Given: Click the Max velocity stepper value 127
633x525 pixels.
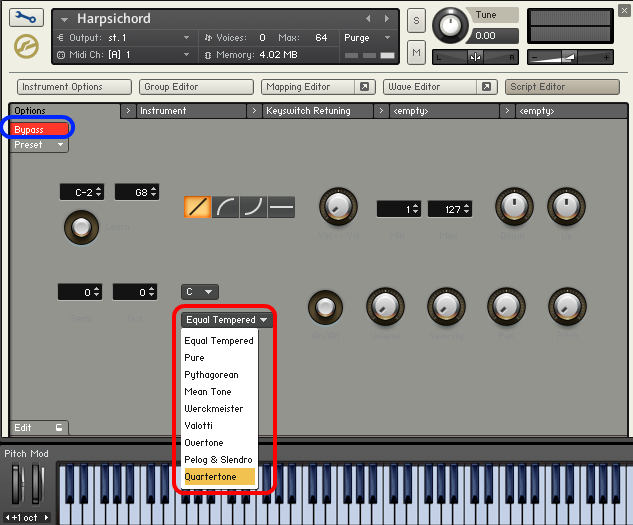Looking at the screenshot, I should click(x=450, y=209).
